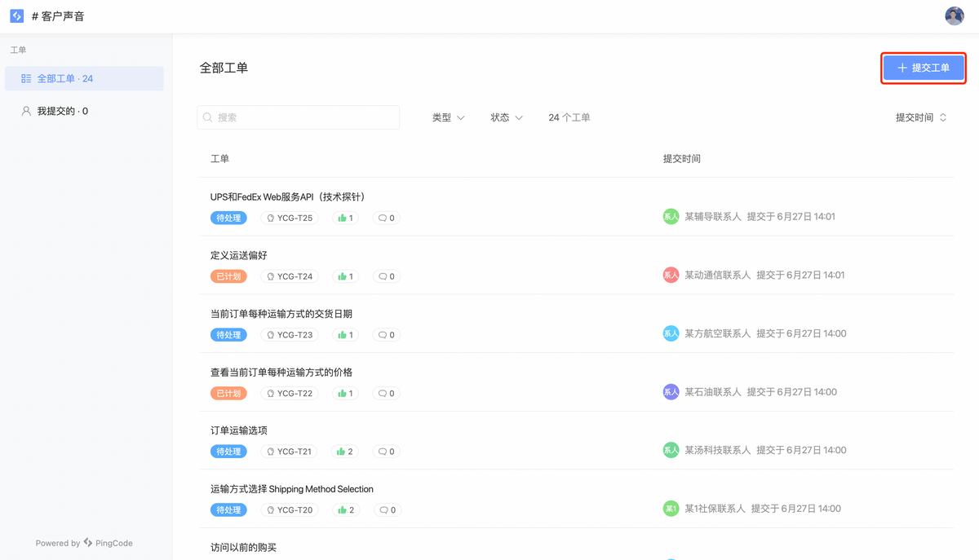979x560 pixels.
Task: Click 某石油联系人 submitter text
Action: (x=713, y=392)
